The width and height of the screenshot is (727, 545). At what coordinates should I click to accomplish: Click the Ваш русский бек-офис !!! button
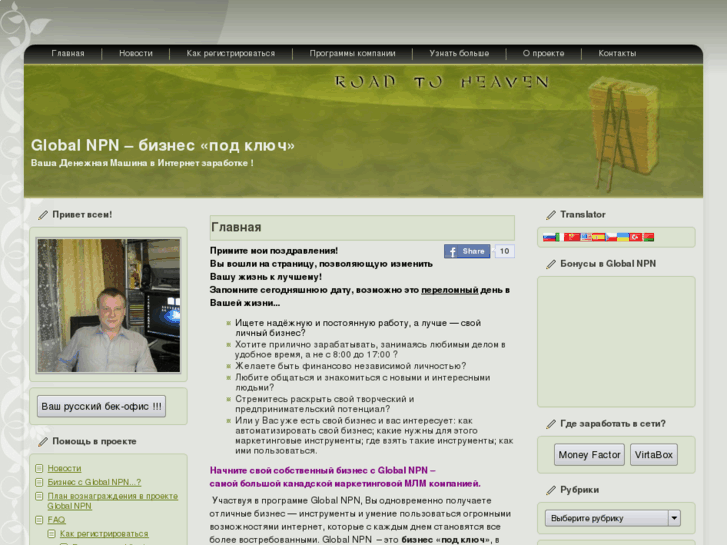click(102, 406)
